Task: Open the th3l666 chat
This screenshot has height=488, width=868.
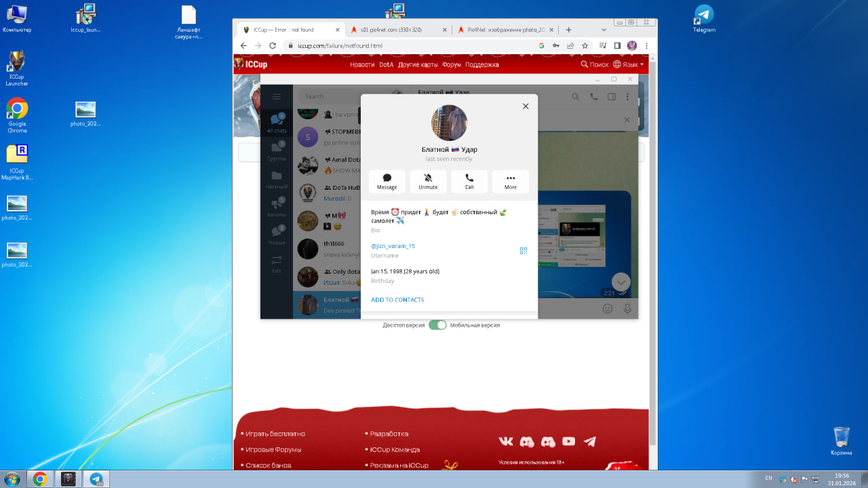Action: point(327,249)
